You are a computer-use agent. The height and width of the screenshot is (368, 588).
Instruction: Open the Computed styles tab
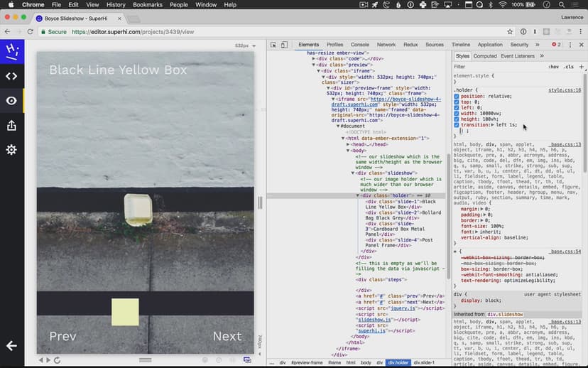pos(485,56)
